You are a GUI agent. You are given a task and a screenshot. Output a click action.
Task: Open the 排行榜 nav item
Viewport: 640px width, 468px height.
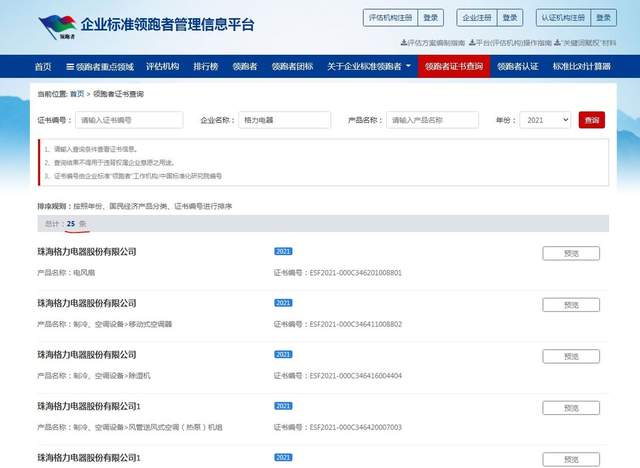click(206, 67)
